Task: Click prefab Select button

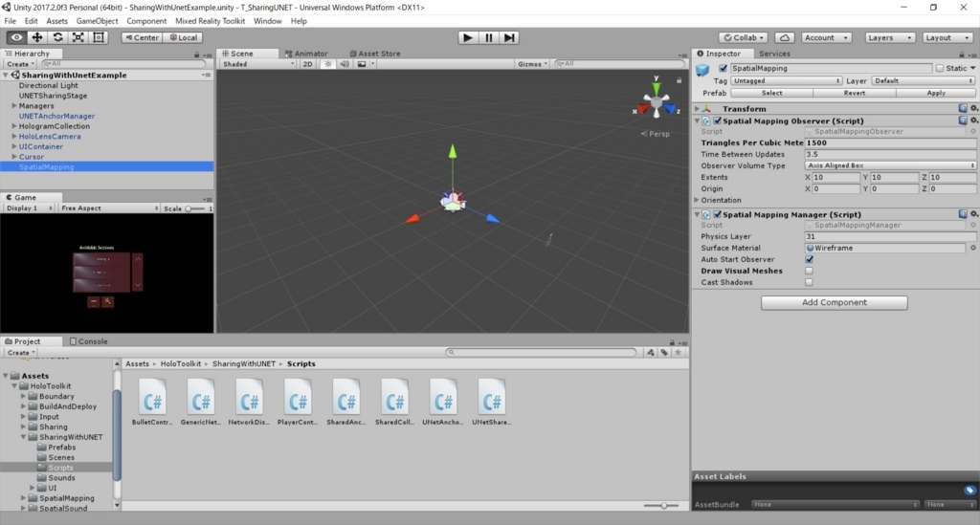Action: click(772, 93)
